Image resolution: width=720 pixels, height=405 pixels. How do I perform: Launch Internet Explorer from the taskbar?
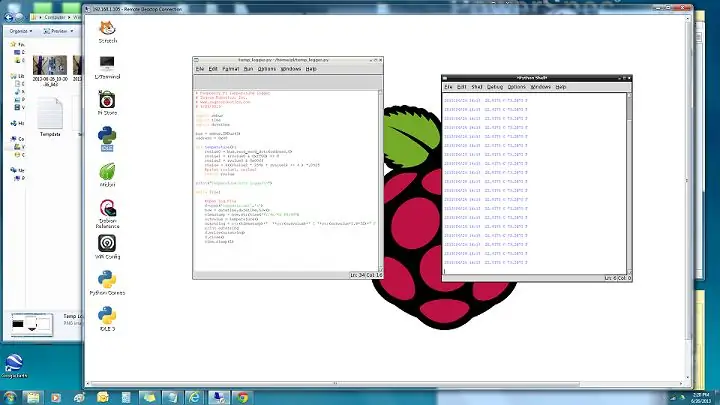[195, 398]
